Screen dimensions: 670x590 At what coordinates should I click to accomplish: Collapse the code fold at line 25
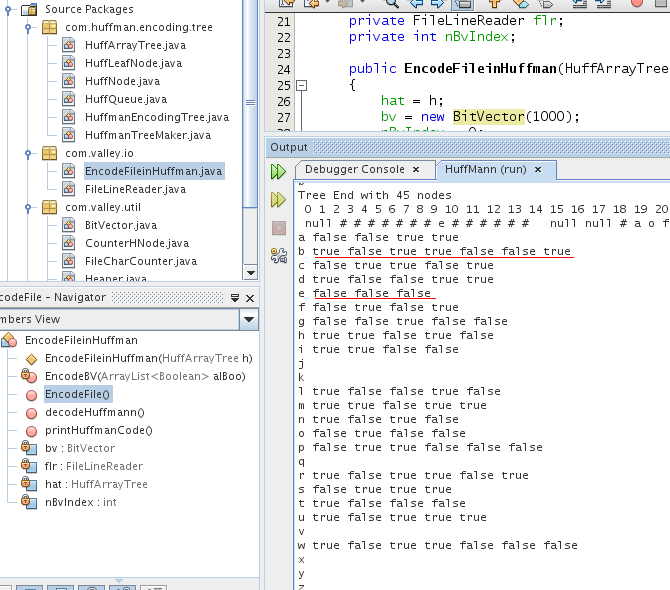pyautogui.click(x=302, y=85)
